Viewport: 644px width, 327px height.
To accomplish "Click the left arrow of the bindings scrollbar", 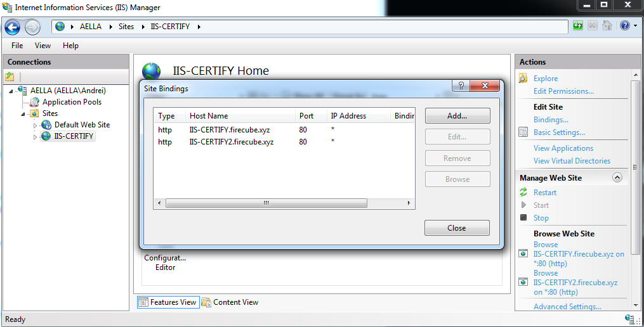I will 159,203.
